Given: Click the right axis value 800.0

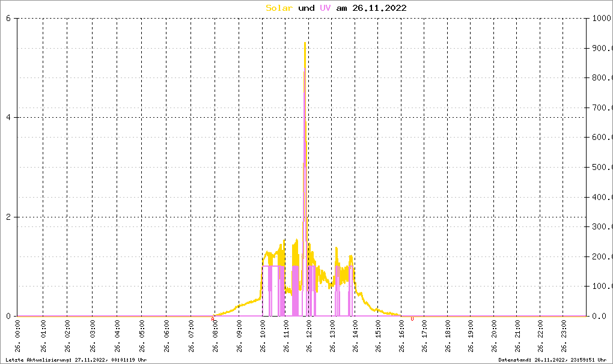Looking at the screenshot, I should pos(602,77).
